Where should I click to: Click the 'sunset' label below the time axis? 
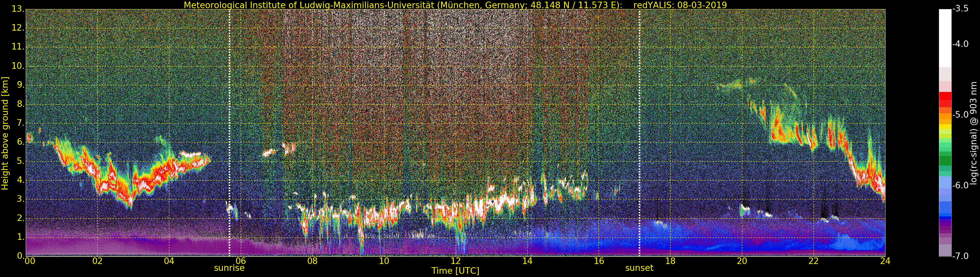tap(639, 268)
